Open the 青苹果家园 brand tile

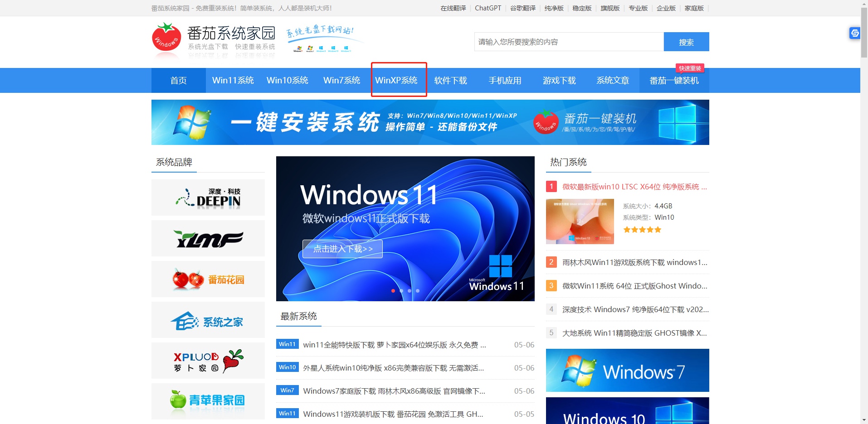(x=208, y=401)
